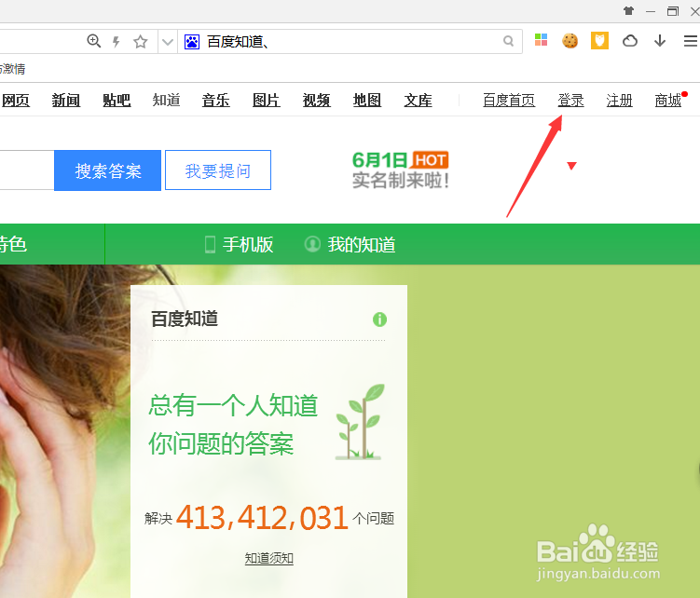The width and height of the screenshot is (700, 598).
Task: Click the zoom magnifier icon in address bar
Action: coord(94,41)
